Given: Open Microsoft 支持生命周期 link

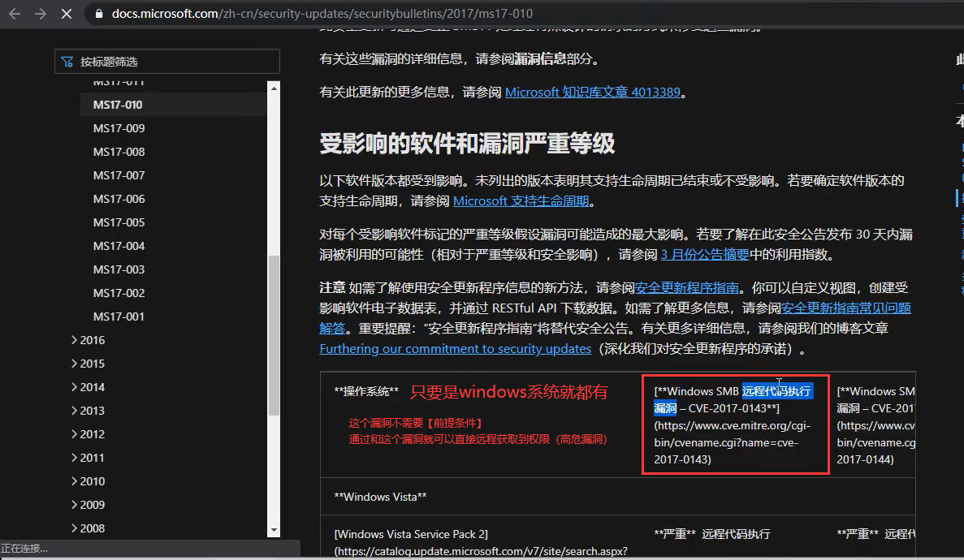Looking at the screenshot, I should tap(521, 201).
